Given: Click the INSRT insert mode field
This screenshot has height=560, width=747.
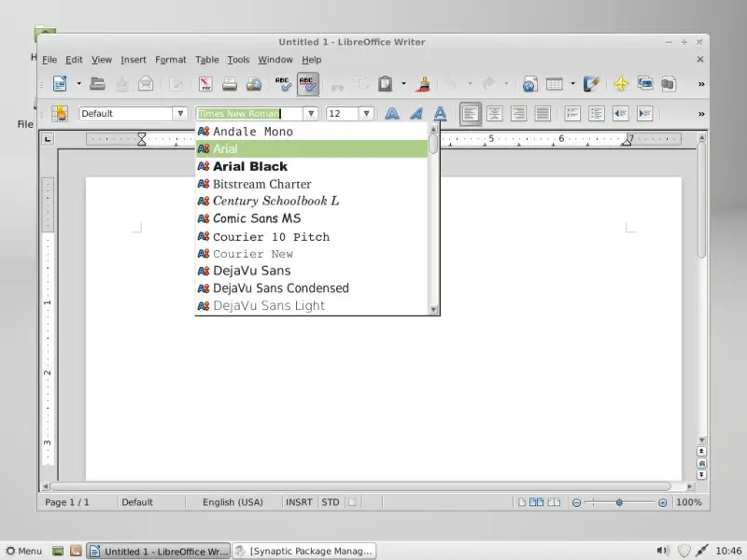Looking at the screenshot, I should coord(299,502).
